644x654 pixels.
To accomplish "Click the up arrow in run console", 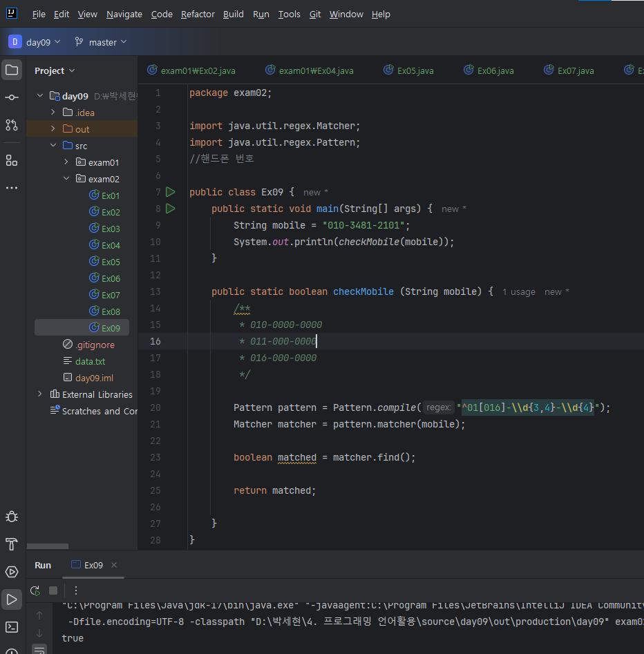I will coord(39,615).
